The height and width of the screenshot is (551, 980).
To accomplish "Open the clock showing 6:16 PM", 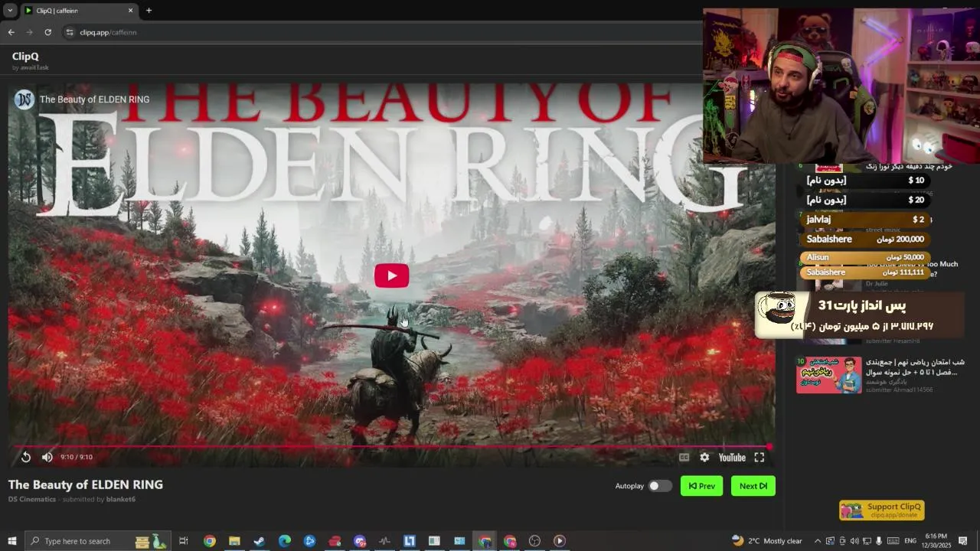I will click(936, 541).
